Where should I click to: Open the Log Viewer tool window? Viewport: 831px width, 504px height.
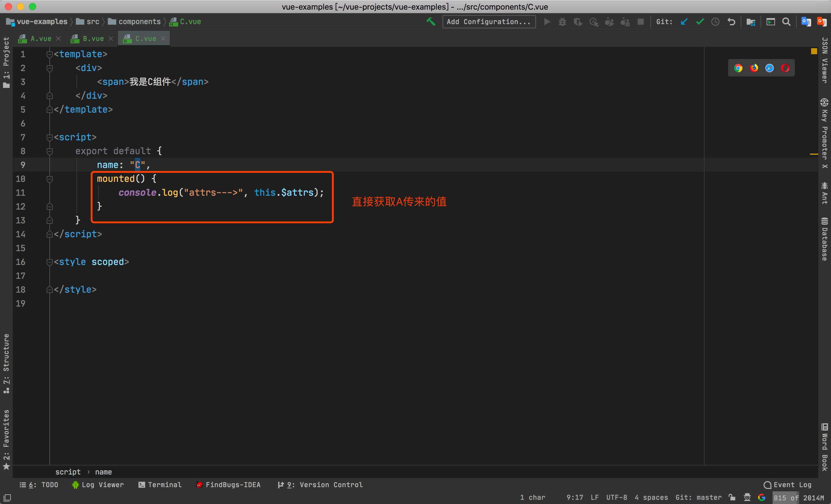click(x=98, y=485)
